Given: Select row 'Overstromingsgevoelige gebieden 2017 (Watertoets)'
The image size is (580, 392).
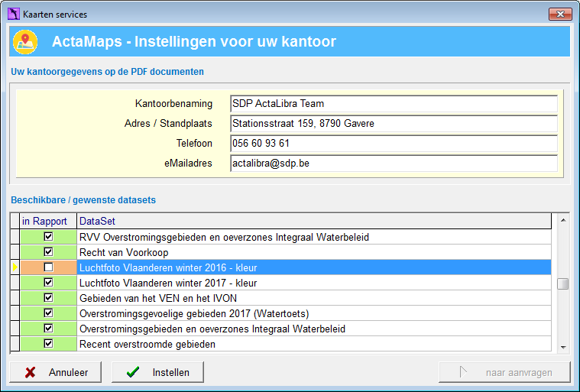Looking at the screenshot, I should tap(314, 313).
